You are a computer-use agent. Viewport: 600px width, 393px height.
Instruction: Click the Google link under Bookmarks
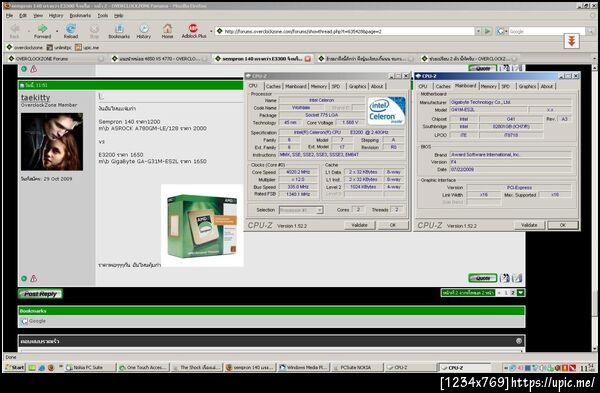coord(37,321)
